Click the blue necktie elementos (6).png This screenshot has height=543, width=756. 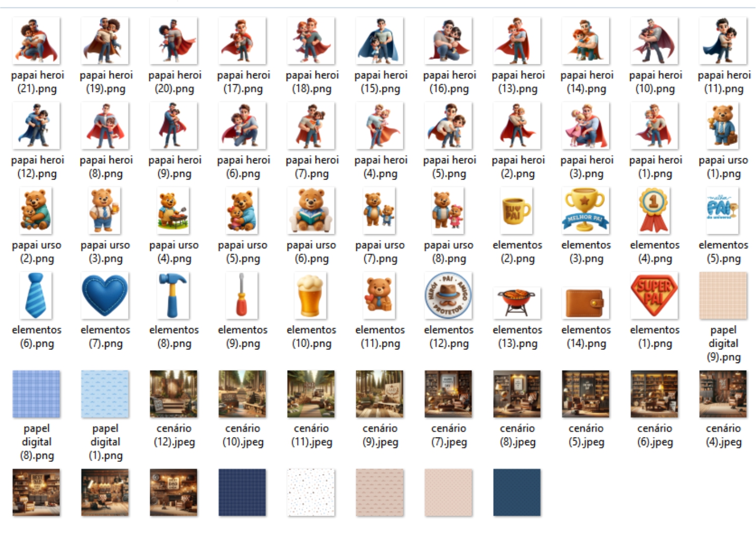point(36,295)
